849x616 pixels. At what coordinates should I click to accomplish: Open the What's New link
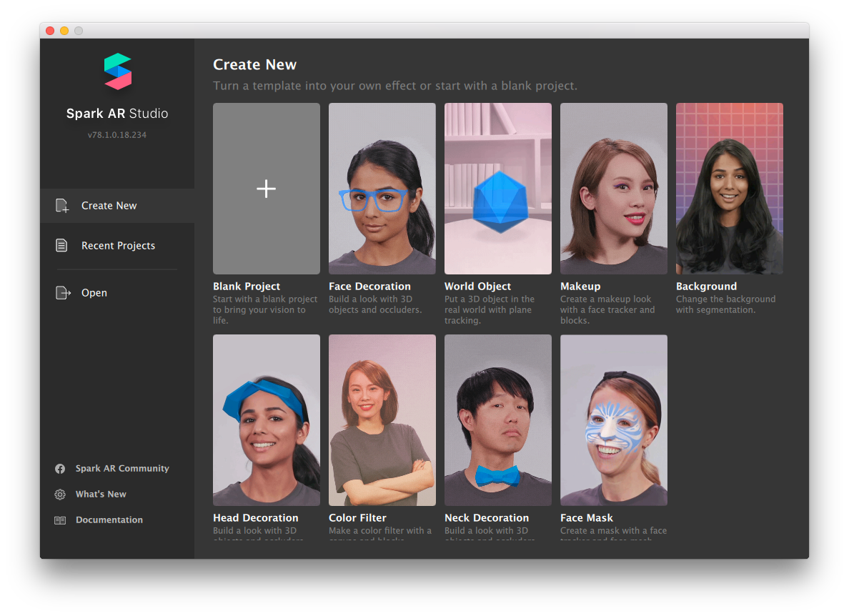pos(101,495)
